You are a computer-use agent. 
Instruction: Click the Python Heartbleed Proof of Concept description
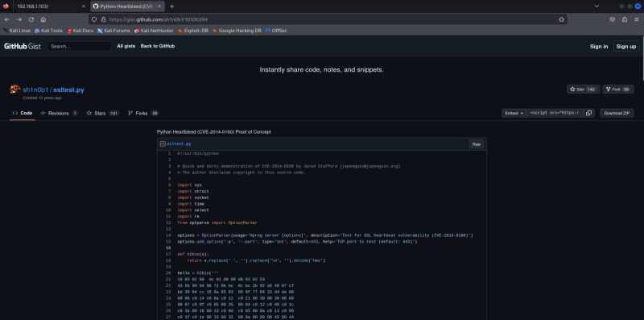pyautogui.click(x=213, y=132)
